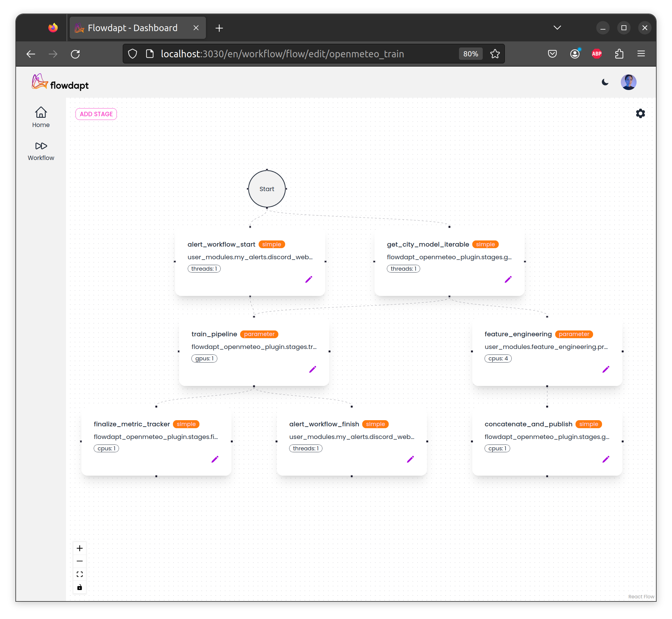This screenshot has height=619, width=672.
Task: Fit the workflow view to screen
Action: tap(80, 574)
